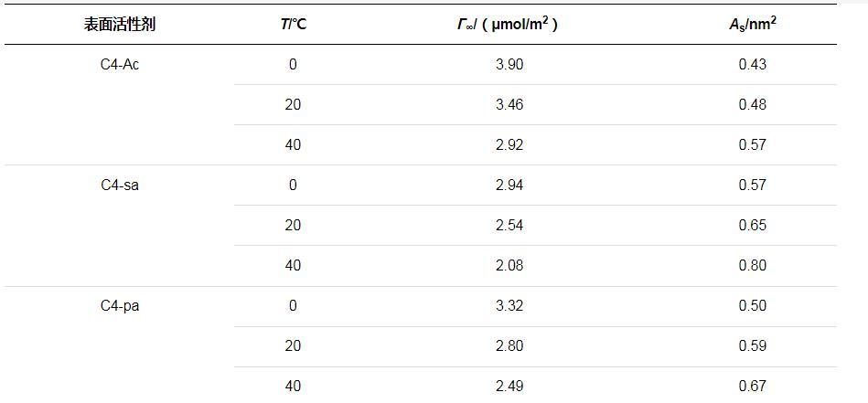Click the T/℃ column header
Screen dimensions: 868x403
pos(293,25)
